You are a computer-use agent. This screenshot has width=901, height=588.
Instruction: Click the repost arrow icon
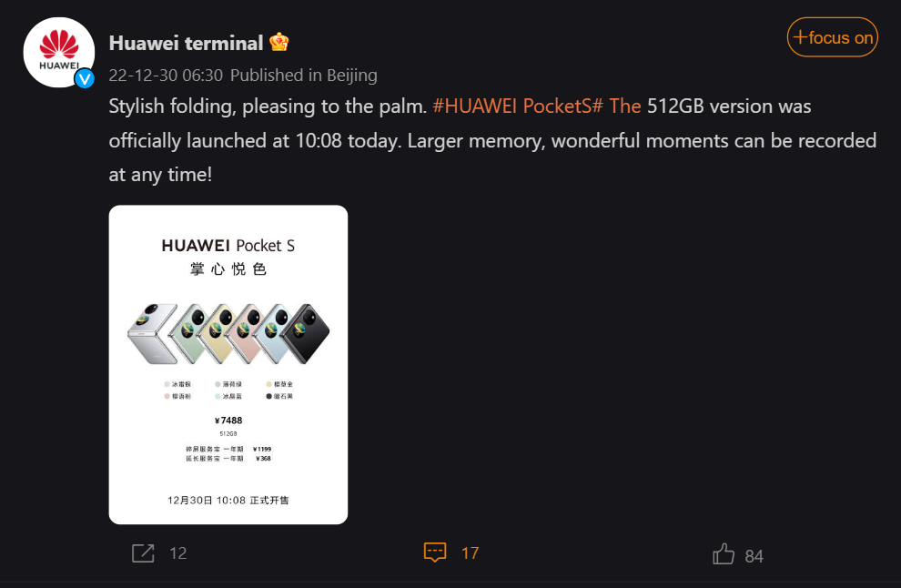(143, 553)
